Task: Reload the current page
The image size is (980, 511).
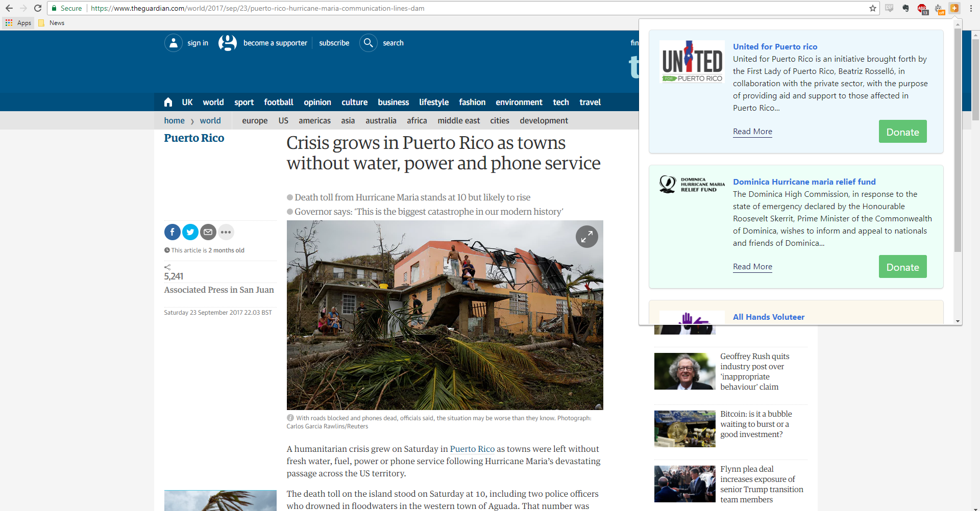Action: coord(38,8)
